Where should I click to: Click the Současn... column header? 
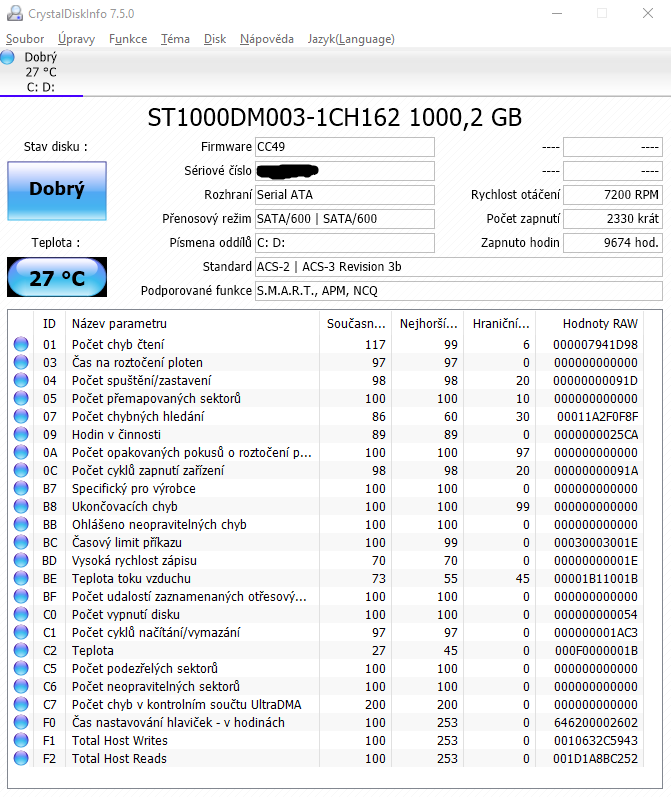(356, 324)
